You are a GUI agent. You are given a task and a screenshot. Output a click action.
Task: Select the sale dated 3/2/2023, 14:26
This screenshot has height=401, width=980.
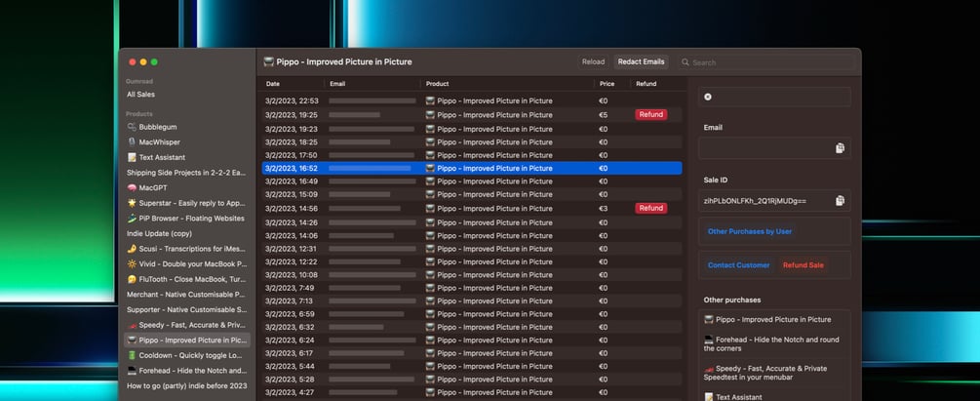(472, 222)
